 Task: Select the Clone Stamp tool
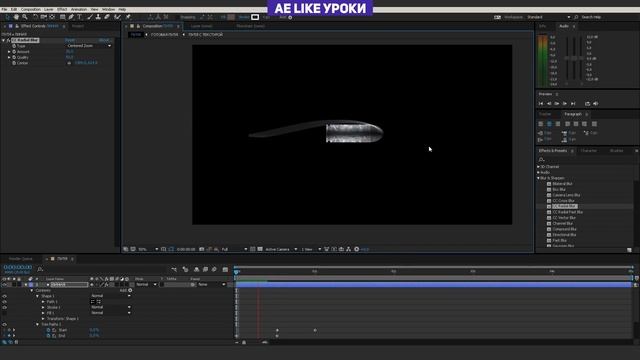tap(98, 17)
